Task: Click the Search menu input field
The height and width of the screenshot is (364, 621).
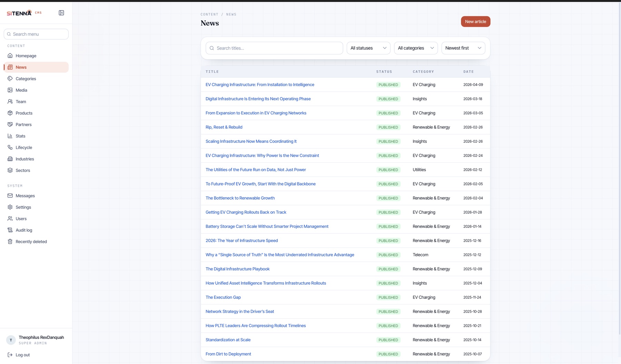Action: [x=36, y=34]
